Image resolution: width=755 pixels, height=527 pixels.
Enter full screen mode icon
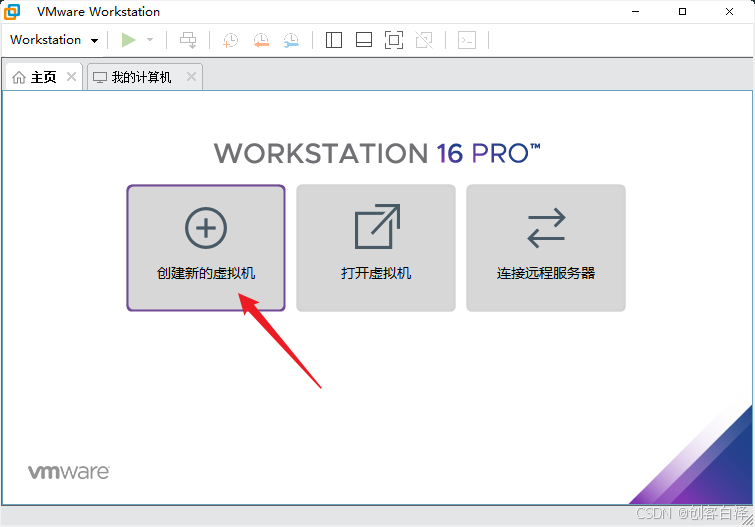point(394,40)
